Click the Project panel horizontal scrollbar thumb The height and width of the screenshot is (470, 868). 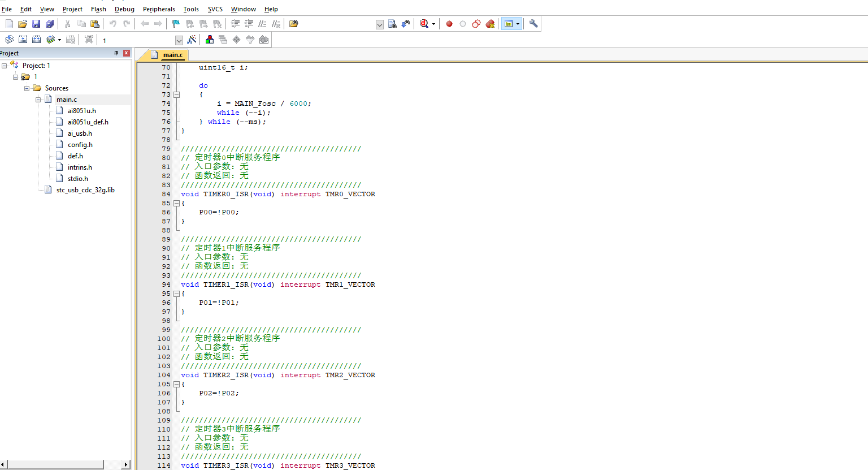point(55,464)
